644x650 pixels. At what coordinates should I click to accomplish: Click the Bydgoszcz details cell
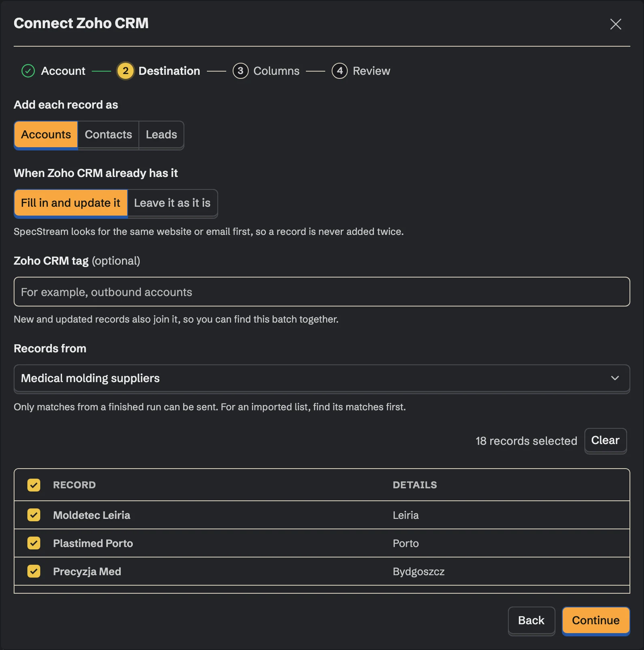[x=419, y=572]
